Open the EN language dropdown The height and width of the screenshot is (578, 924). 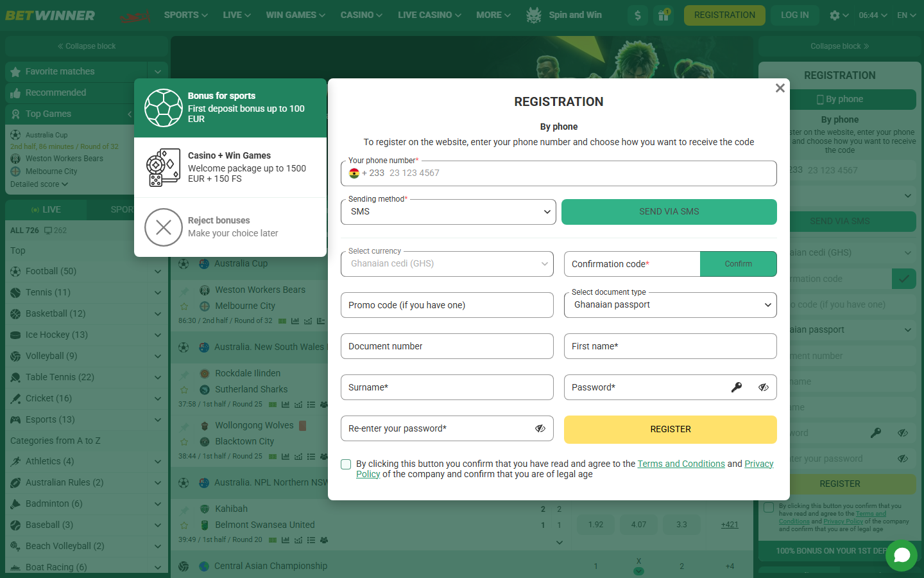click(906, 15)
